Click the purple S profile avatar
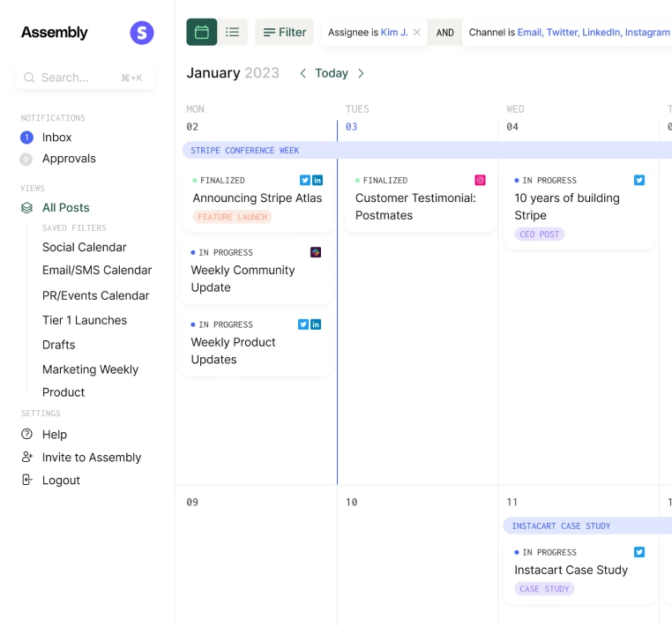The image size is (672, 626). pyautogui.click(x=142, y=33)
